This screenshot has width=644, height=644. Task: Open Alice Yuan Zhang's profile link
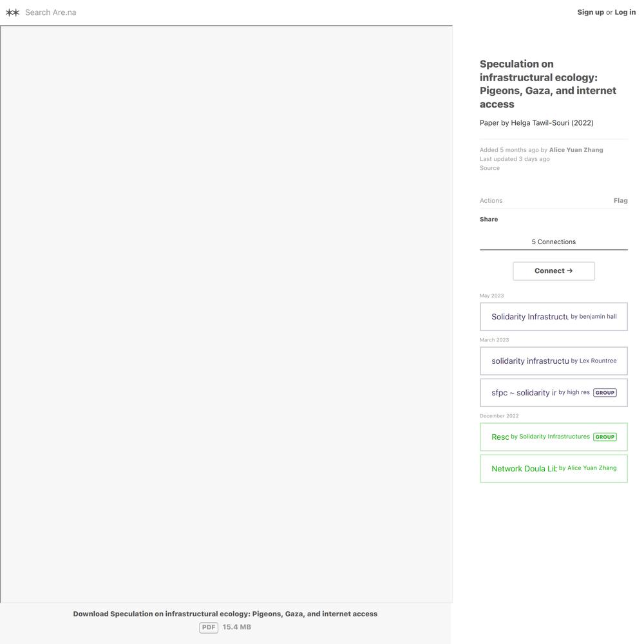click(576, 150)
